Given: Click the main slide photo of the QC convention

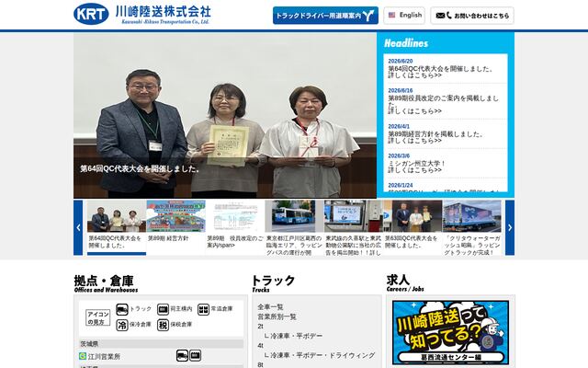Looking at the screenshot, I should pyautogui.click(x=225, y=115).
